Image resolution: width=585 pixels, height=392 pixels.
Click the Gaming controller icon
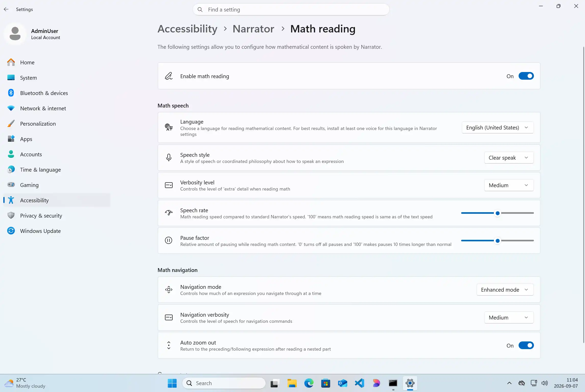(11, 185)
